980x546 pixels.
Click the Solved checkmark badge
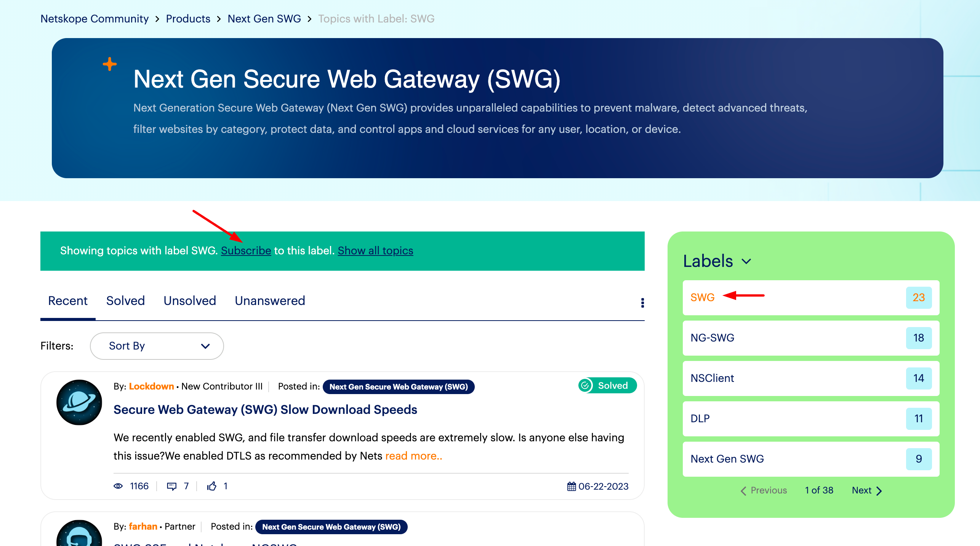(x=607, y=385)
